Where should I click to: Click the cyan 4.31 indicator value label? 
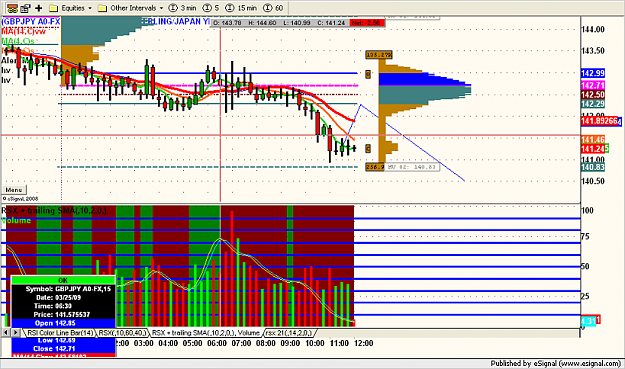588,321
